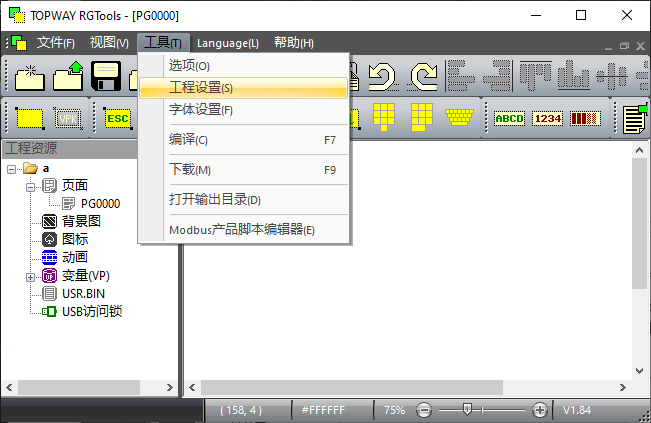Collapse the 页面 tree node

coord(30,187)
